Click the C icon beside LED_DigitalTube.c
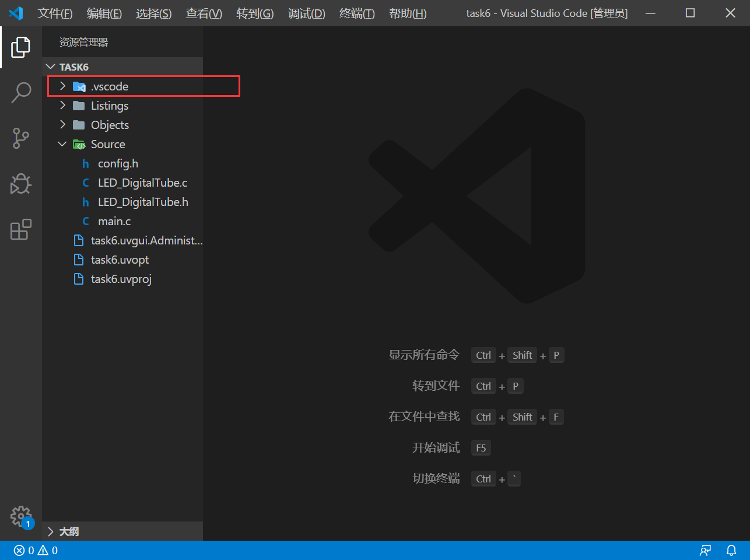Viewport: 750px width, 560px height. 86,183
